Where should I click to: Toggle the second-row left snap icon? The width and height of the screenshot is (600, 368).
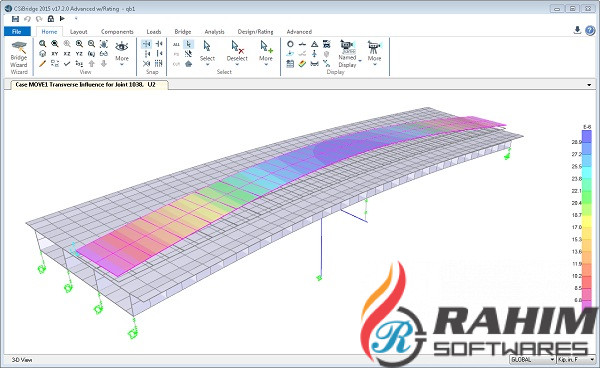click(147, 54)
